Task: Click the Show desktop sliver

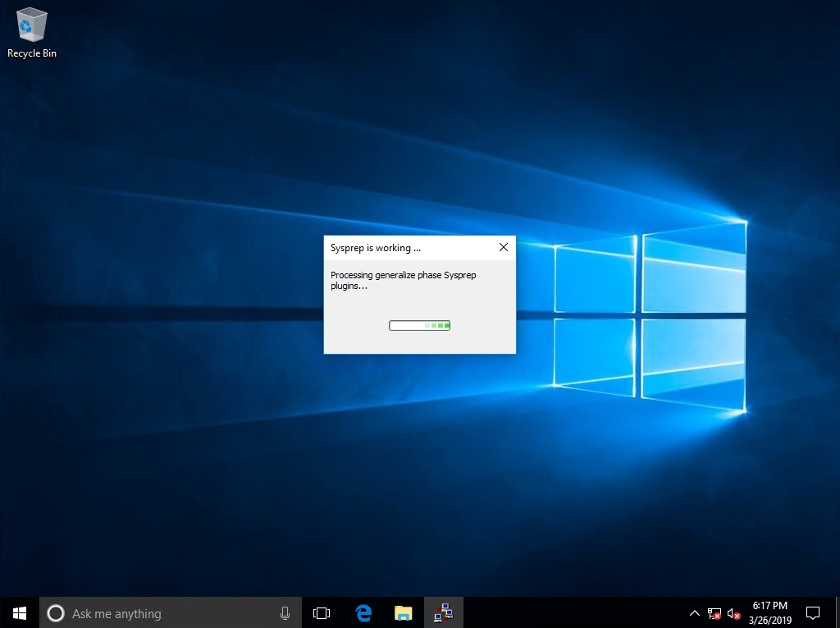Action: [x=838, y=613]
